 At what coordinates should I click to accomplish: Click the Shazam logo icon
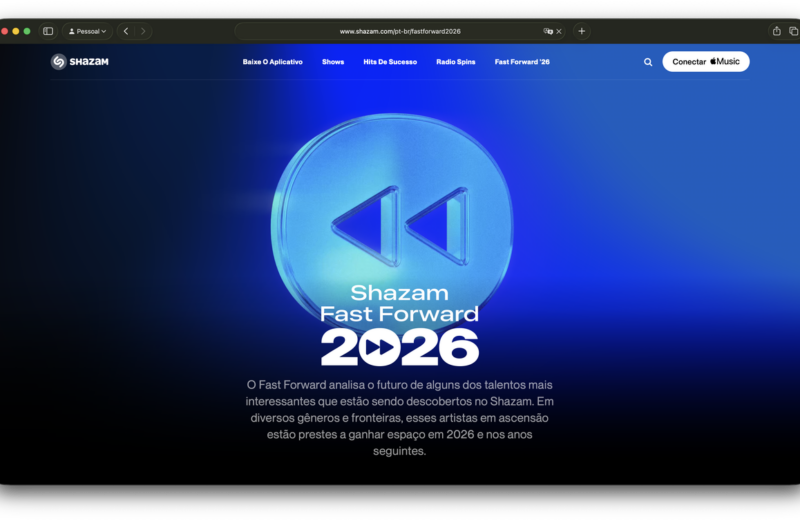(59, 62)
